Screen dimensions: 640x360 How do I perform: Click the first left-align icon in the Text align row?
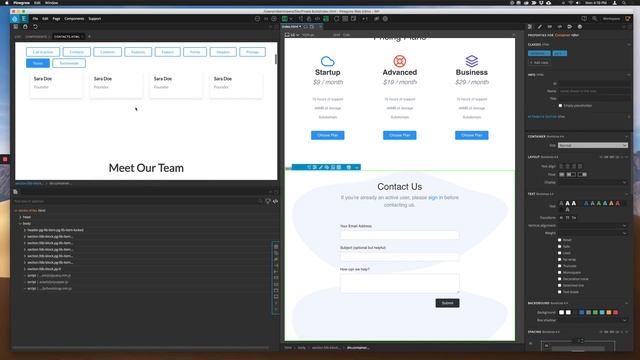pos(561,166)
